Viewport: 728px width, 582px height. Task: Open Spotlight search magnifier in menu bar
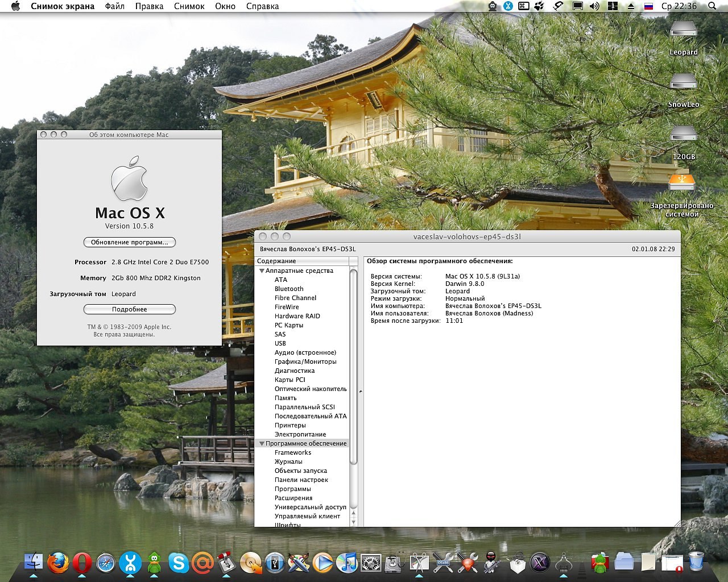click(x=712, y=6)
